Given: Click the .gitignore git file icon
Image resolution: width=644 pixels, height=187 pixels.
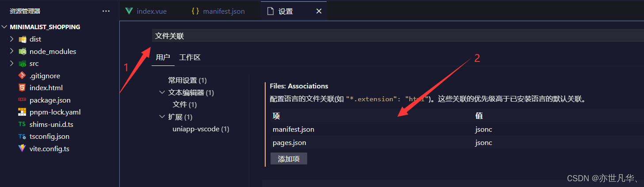Looking at the screenshot, I should click(22, 76).
